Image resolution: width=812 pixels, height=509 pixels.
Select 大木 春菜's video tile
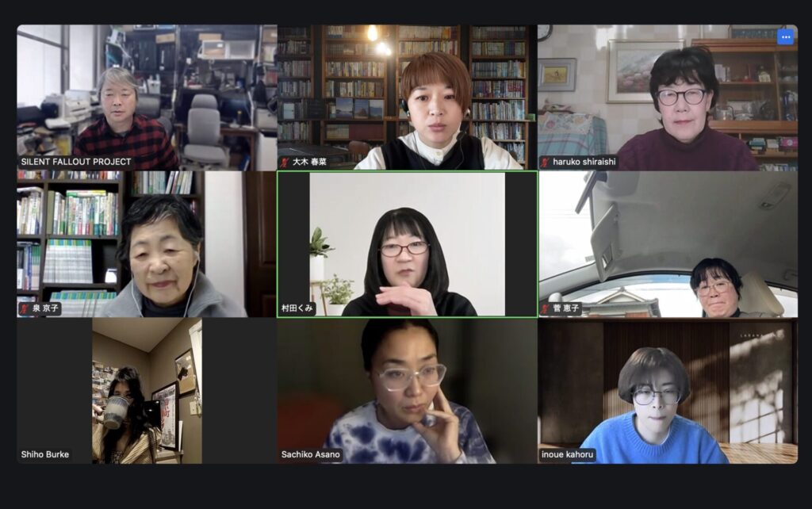click(407, 98)
